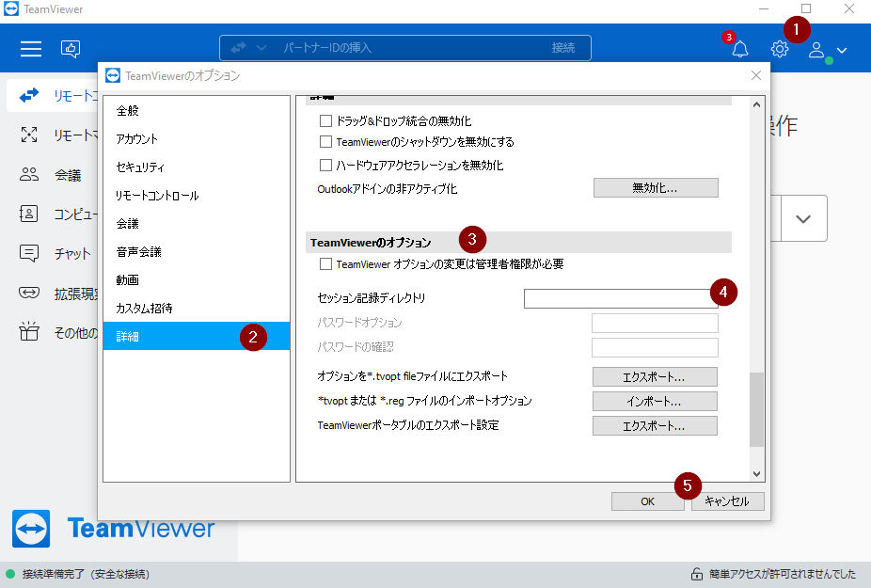Image resolution: width=871 pixels, height=588 pixels.
Task: Open the チャット chat bubble icon
Action: 29,253
